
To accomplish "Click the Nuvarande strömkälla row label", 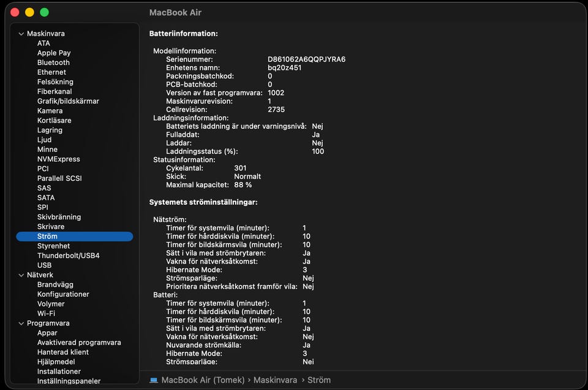I will 203,345.
